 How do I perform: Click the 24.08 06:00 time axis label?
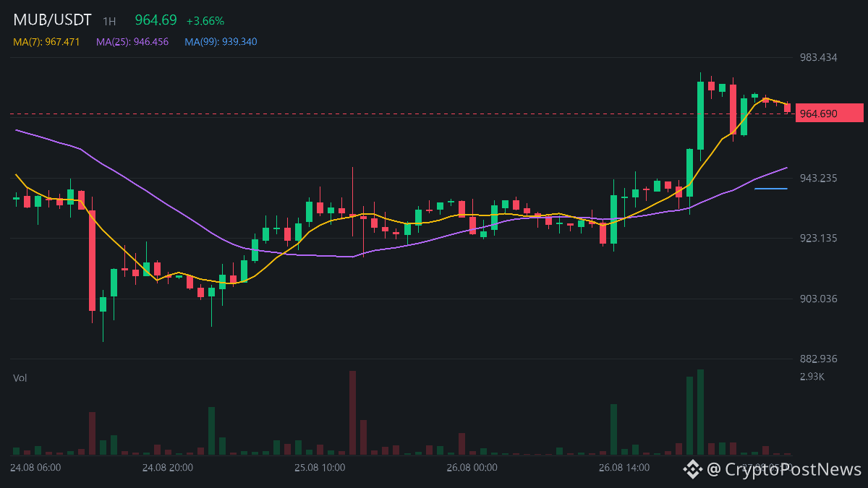pos(35,468)
